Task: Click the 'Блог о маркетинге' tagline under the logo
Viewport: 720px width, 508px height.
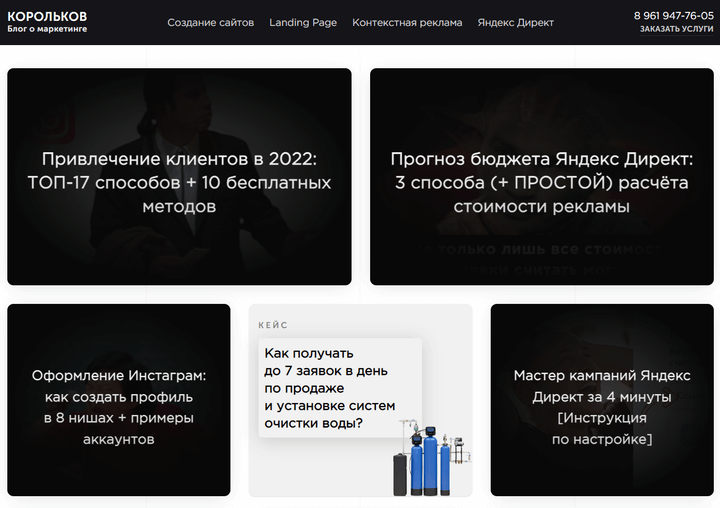Action: (x=47, y=30)
